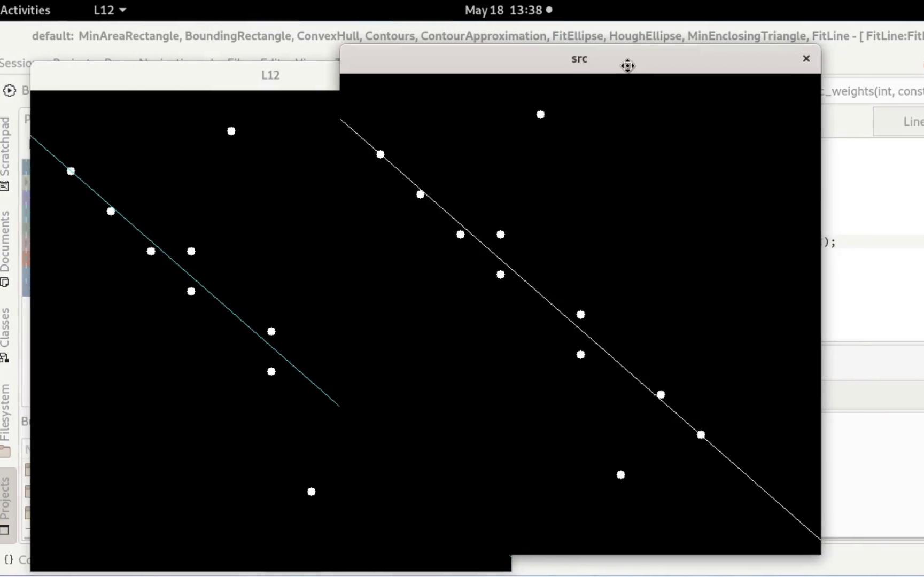Open the Scratchpad side panel

click(x=5, y=154)
